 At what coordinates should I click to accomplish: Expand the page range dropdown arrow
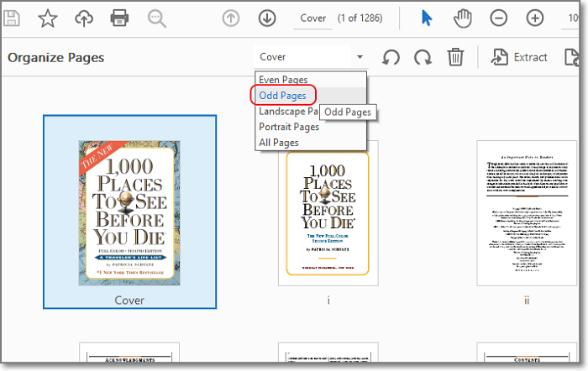click(360, 57)
